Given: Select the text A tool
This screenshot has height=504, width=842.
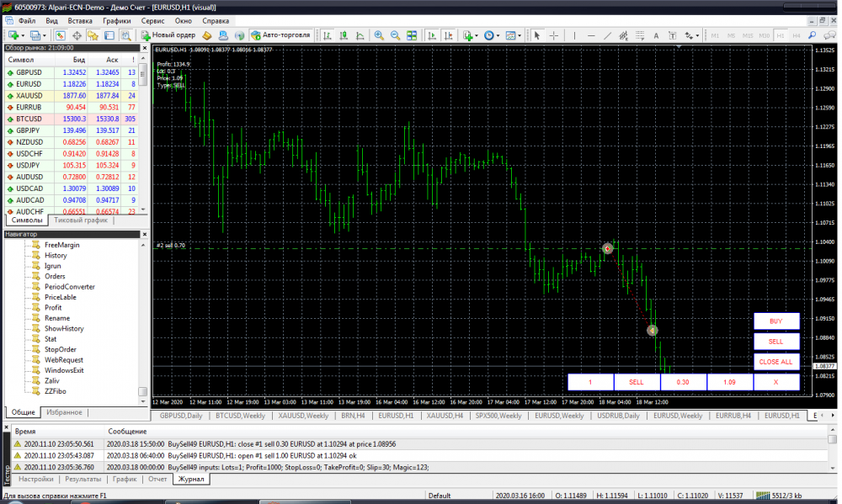Looking at the screenshot, I should 656,35.
